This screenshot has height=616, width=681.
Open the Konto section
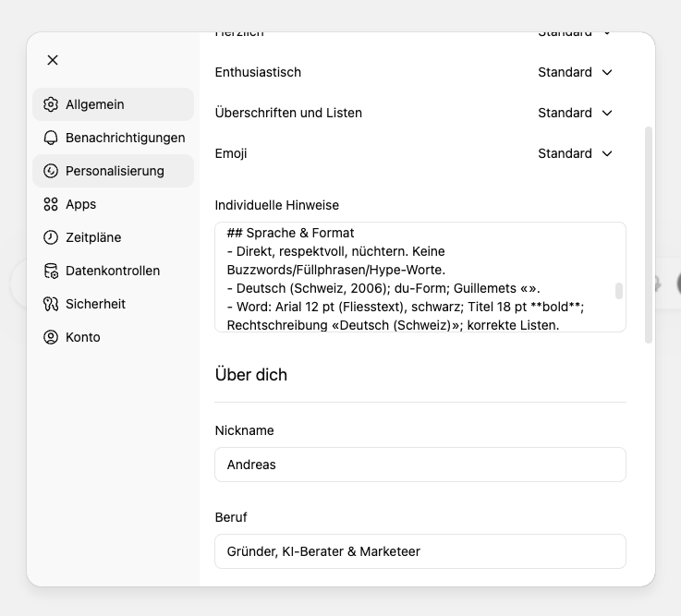[x=113, y=337]
